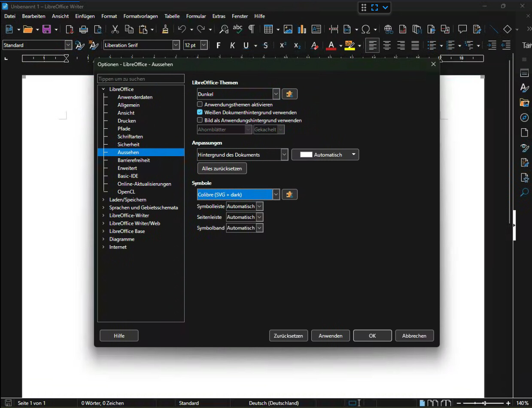Screen dimensions: 532x408
Task: Open the sidebar Navigator compass icon
Action: click(x=524, y=118)
